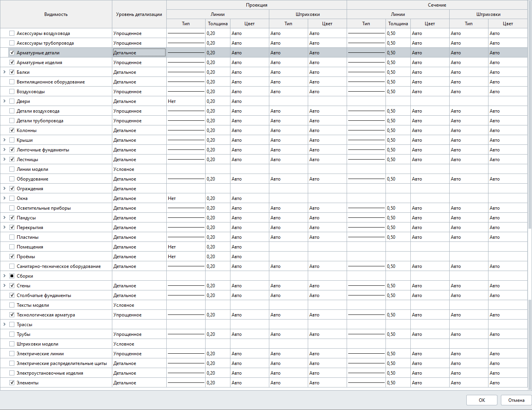Click the Уровень детализации column header
Image resolution: width=532 pixels, height=410 pixels.
coord(139,14)
